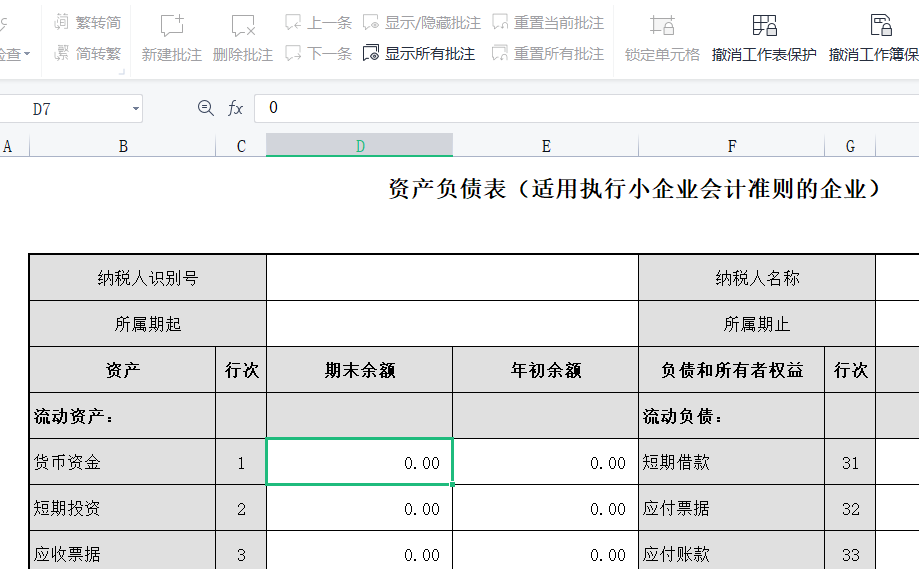Click the 简转繁 conversion icon
This screenshot has height=569, width=919.
pos(62,53)
